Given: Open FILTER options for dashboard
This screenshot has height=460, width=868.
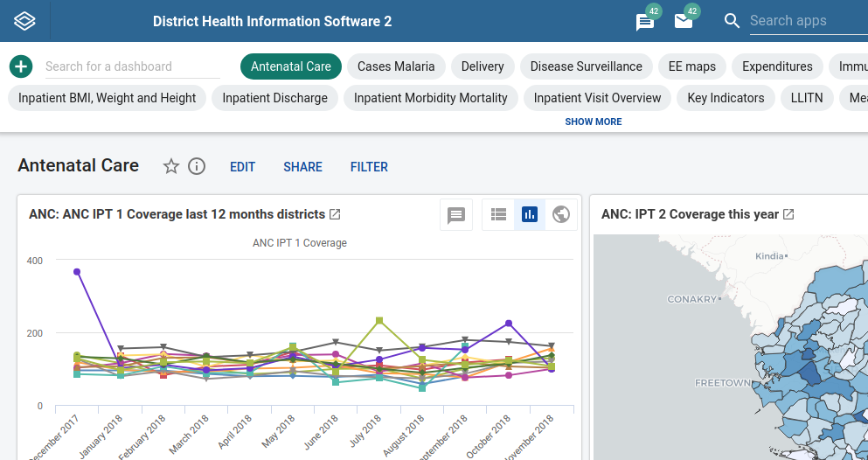Looking at the screenshot, I should click(369, 167).
